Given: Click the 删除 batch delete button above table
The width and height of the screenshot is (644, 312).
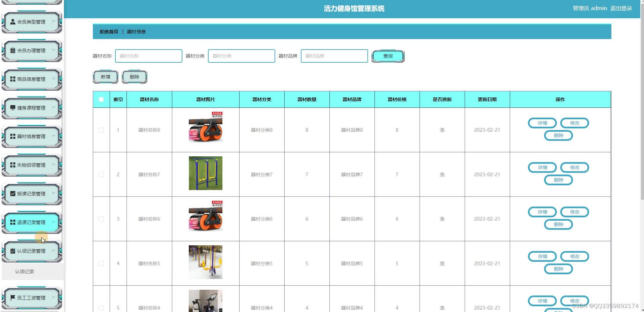Looking at the screenshot, I should point(134,77).
